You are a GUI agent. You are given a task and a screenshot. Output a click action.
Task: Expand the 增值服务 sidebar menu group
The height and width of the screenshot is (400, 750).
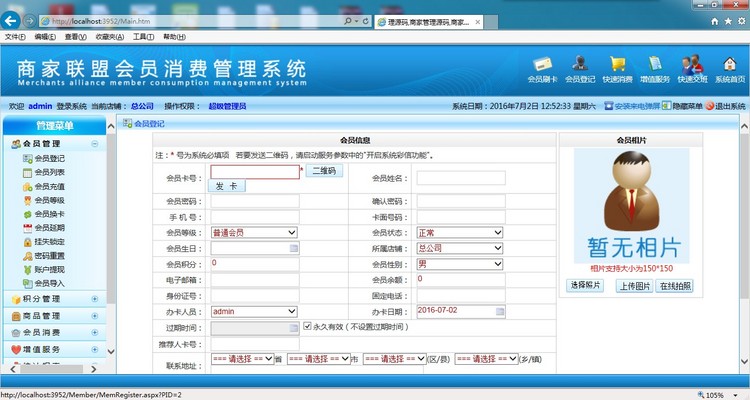tap(95, 350)
